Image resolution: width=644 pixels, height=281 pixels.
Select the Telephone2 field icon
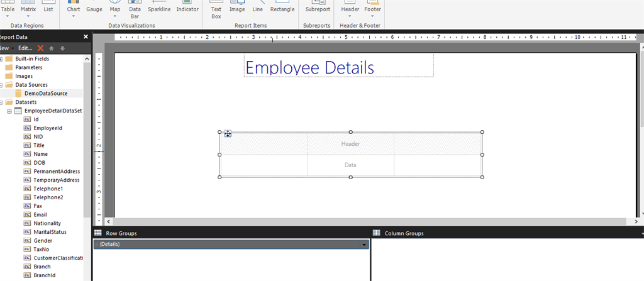[x=28, y=197]
